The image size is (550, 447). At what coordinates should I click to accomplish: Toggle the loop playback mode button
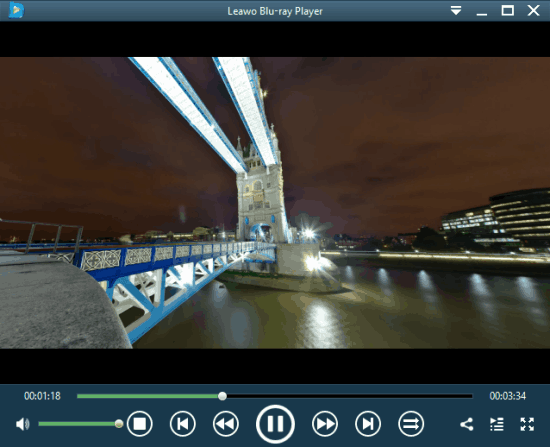click(x=411, y=424)
